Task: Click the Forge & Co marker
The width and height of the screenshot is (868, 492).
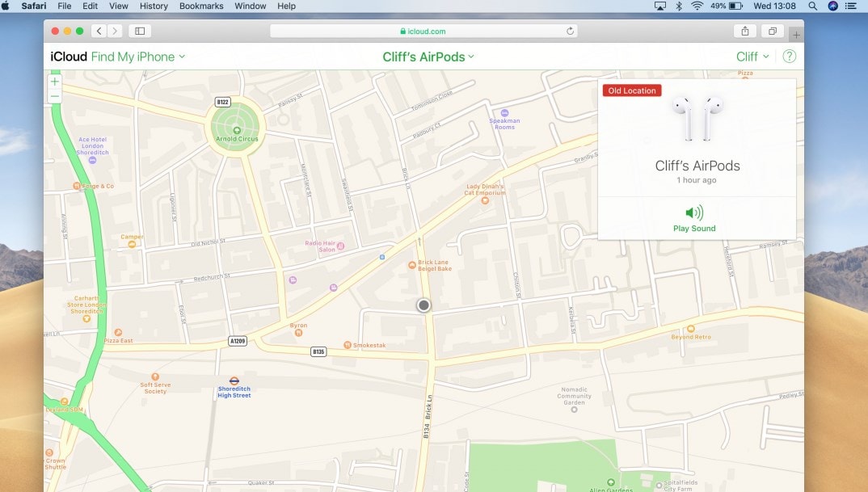Action: 77,186
